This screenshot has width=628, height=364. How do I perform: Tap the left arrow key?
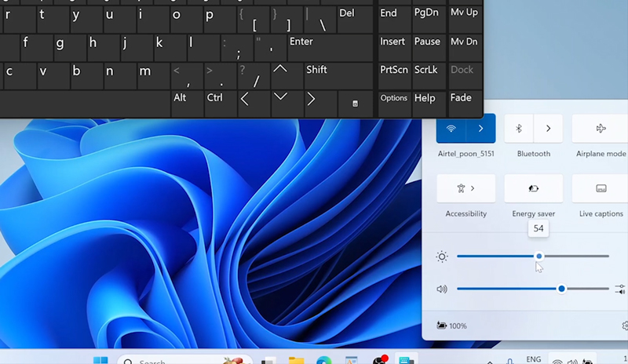(254, 104)
